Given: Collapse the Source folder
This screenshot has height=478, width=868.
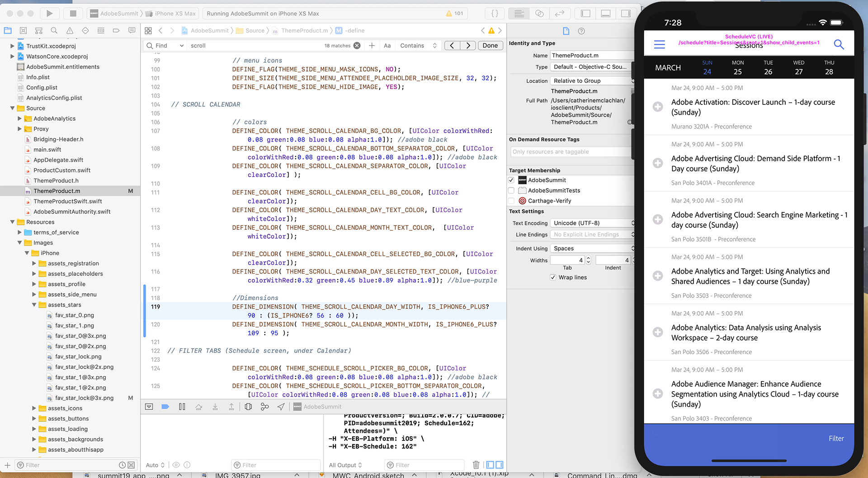Looking at the screenshot, I should pyautogui.click(x=13, y=108).
